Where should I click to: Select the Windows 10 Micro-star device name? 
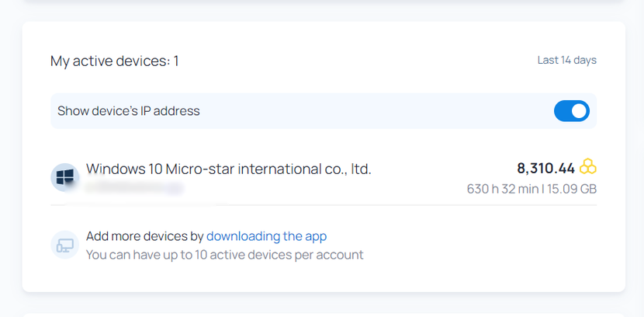coord(228,169)
